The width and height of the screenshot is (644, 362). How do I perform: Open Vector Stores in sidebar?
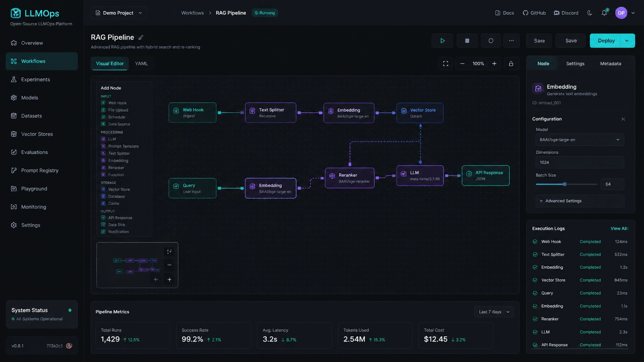[42, 134]
